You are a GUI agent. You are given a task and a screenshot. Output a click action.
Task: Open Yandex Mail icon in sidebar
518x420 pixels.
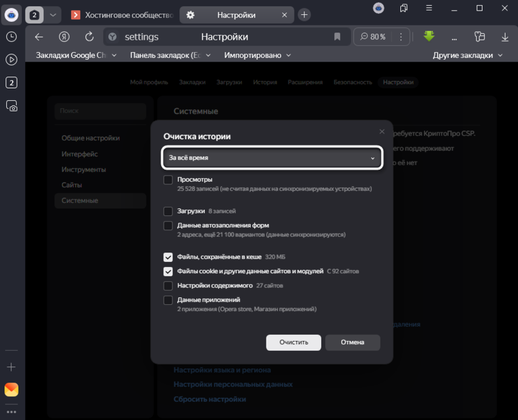coord(11,390)
